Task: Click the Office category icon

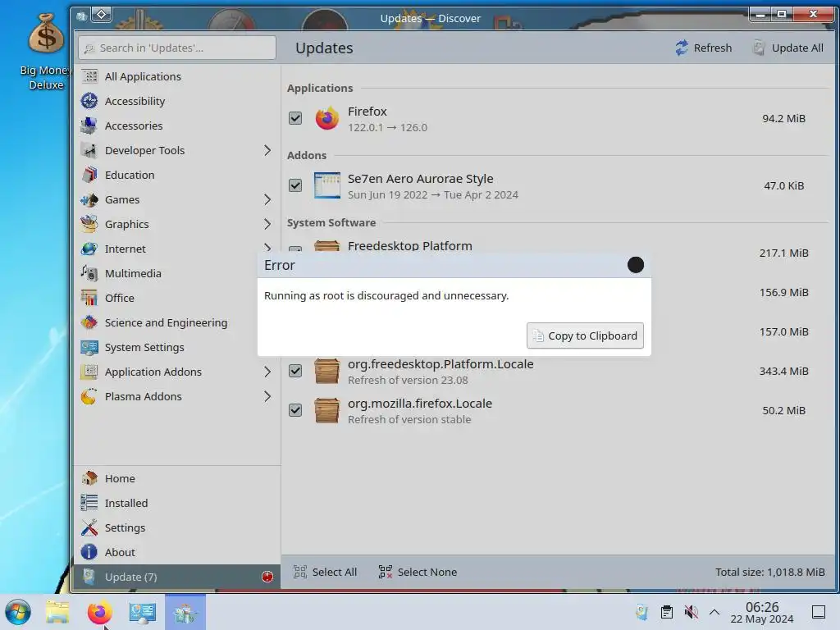Action: [89, 298]
